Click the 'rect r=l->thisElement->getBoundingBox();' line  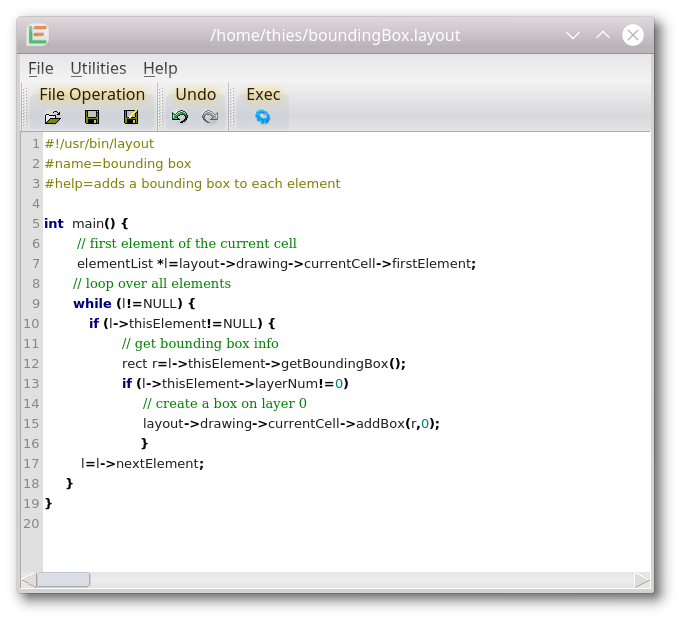[x=264, y=364]
